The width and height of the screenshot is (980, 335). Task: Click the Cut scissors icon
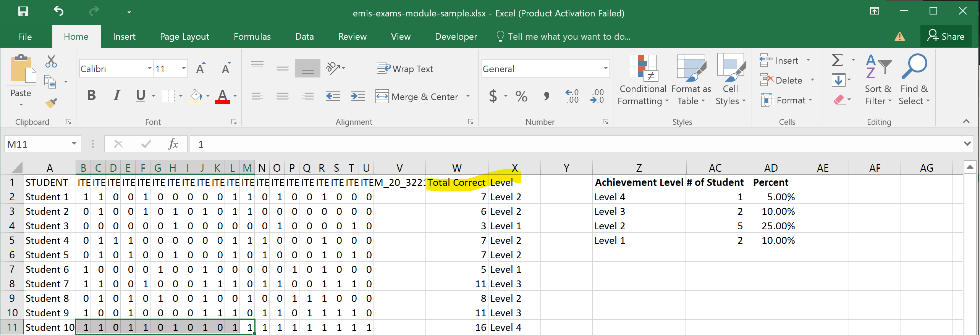pos(51,61)
